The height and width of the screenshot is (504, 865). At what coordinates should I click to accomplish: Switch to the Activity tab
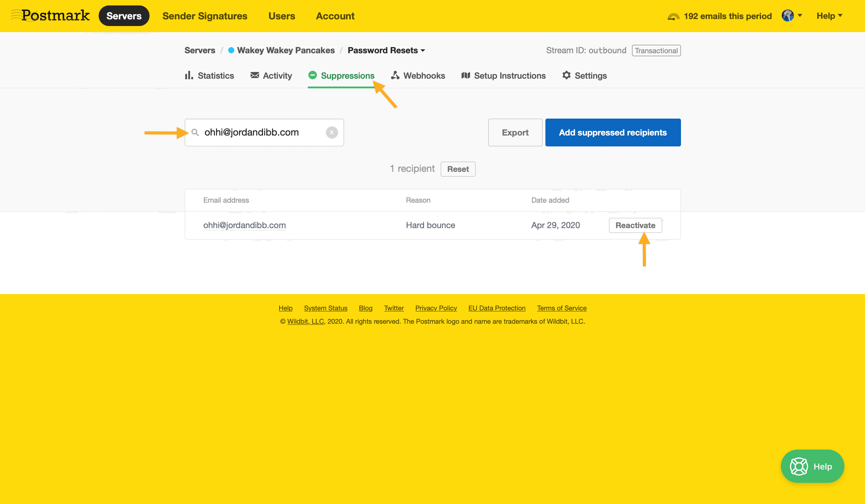(271, 76)
